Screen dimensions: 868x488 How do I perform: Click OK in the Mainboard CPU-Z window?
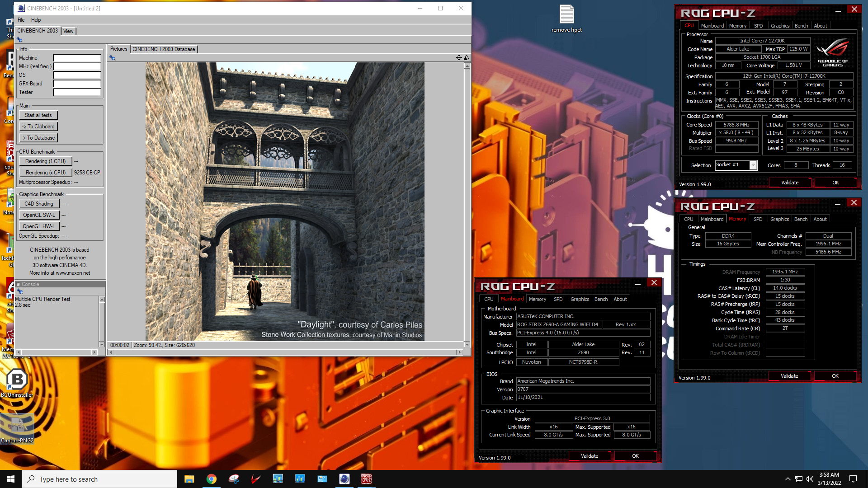tap(635, 456)
